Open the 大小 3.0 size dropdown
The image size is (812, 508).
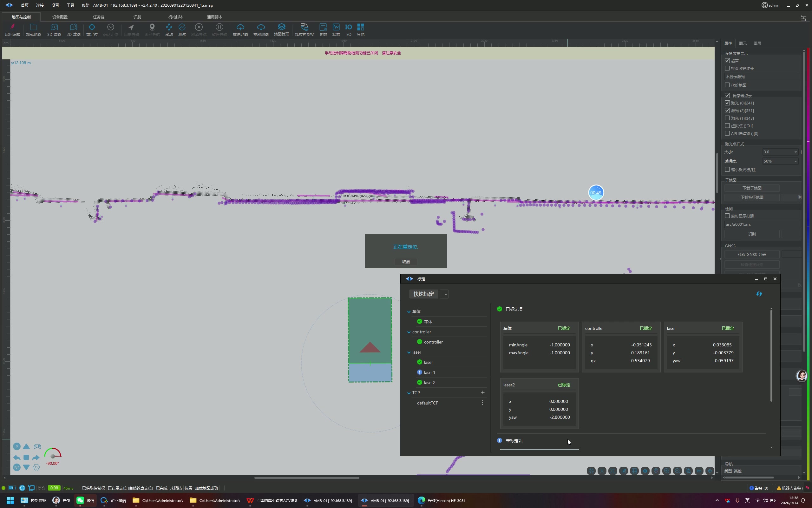click(x=780, y=152)
